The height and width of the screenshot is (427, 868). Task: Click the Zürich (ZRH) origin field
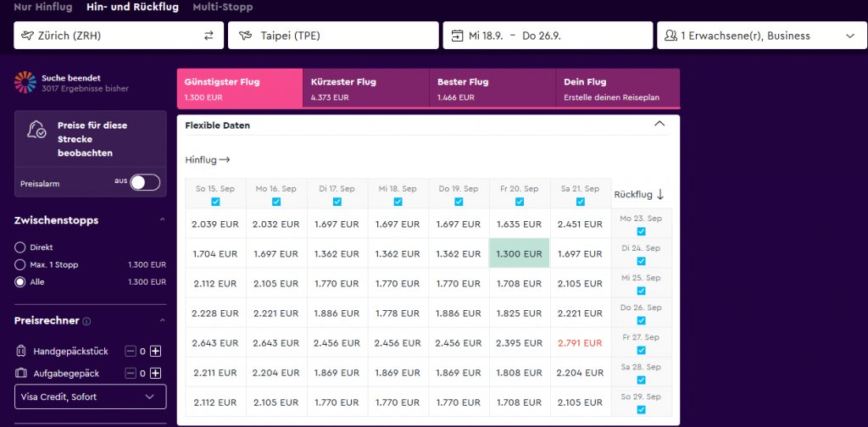click(119, 36)
